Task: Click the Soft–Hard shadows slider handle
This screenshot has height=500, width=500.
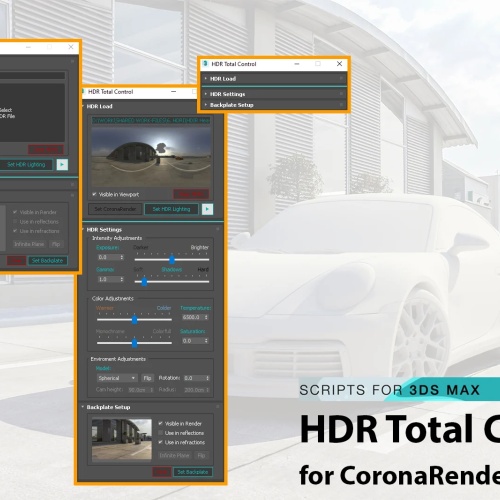Action: coord(144,281)
